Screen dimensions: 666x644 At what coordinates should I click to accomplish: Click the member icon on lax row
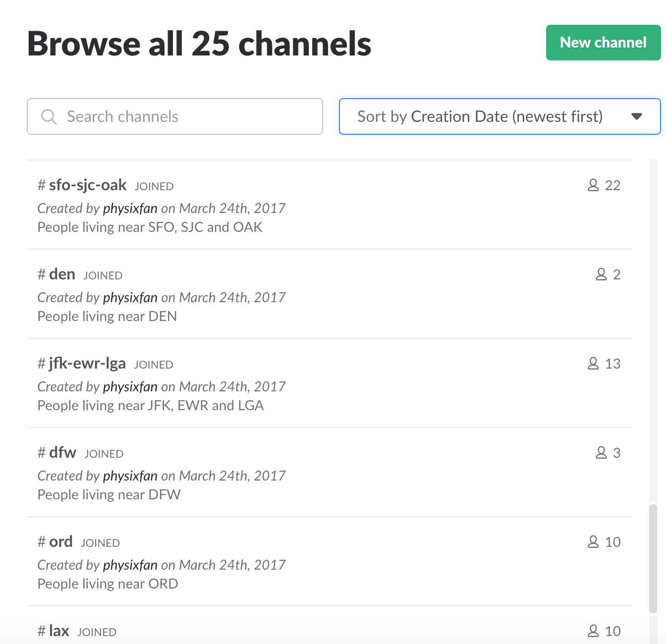(x=593, y=631)
